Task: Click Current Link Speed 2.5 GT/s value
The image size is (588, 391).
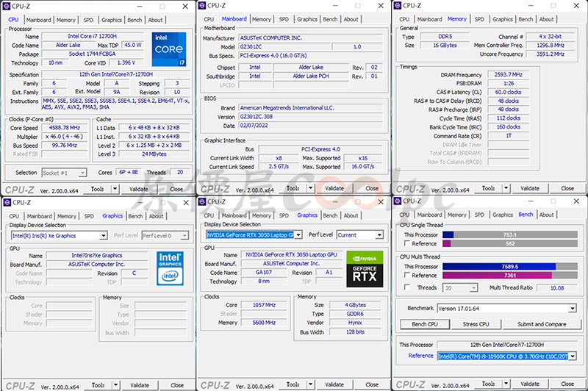Action: (279, 166)
